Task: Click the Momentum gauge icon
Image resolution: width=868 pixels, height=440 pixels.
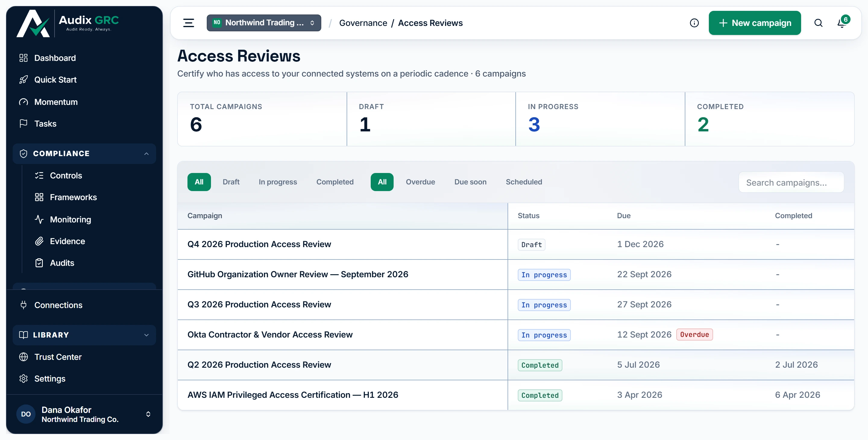Action: (x=23, y=102)
